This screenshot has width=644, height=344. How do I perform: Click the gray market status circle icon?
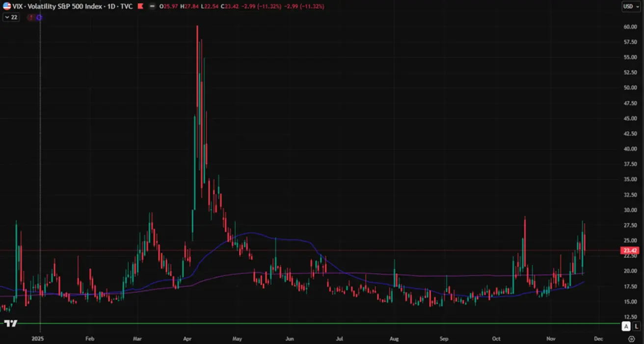[x=152, y=6]
